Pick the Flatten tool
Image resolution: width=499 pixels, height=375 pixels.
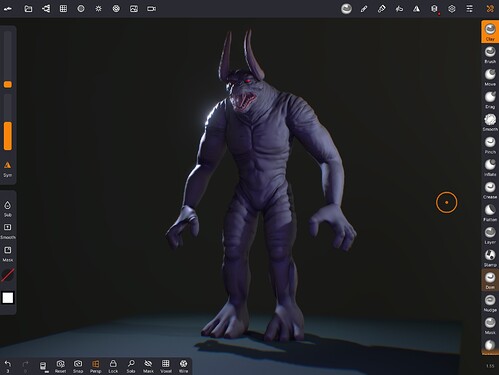click(490, 212)
